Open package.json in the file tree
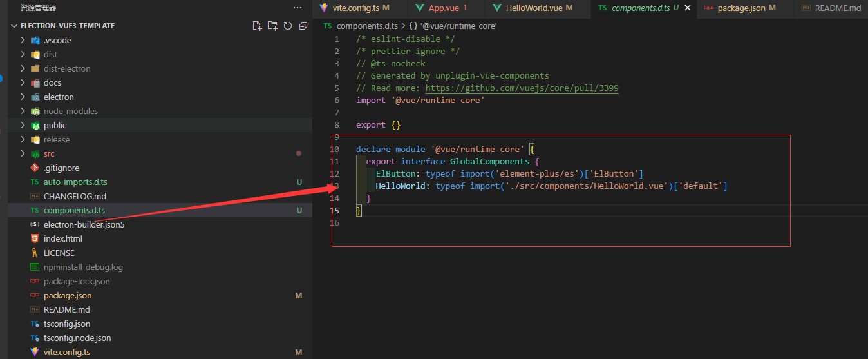Viewport: 868px width, 359px height. (68, 295)
